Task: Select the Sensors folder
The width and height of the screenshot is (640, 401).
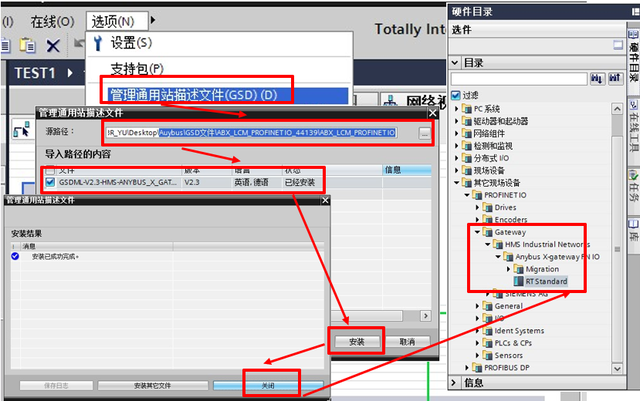Action: coord(509,355)
